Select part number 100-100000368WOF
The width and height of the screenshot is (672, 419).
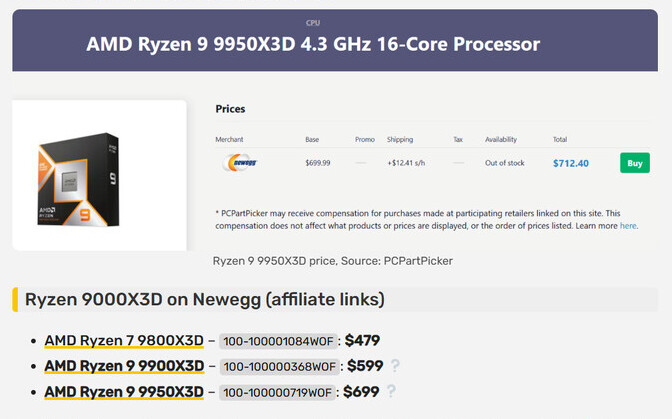click(279, 367)
